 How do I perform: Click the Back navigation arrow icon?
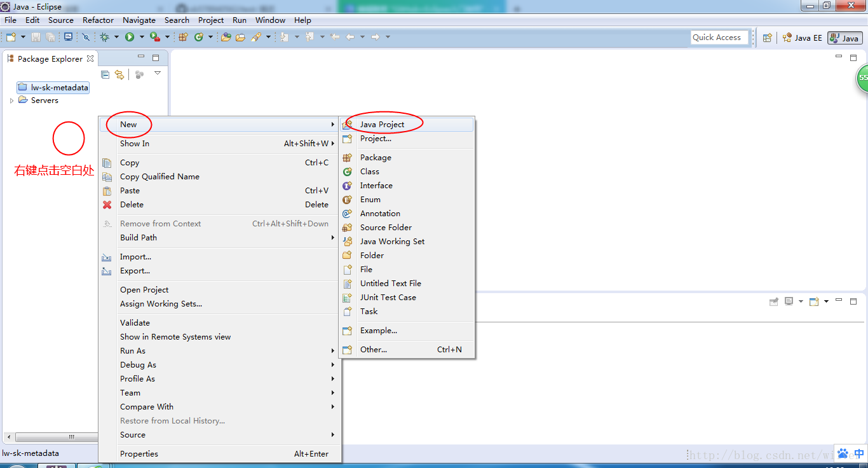coord(350,37)
